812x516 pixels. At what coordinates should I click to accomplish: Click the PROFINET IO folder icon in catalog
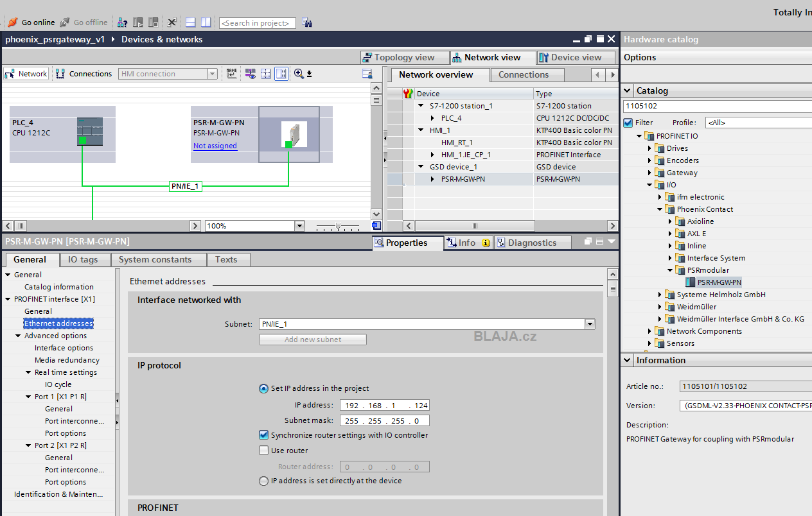pos(649,136)
